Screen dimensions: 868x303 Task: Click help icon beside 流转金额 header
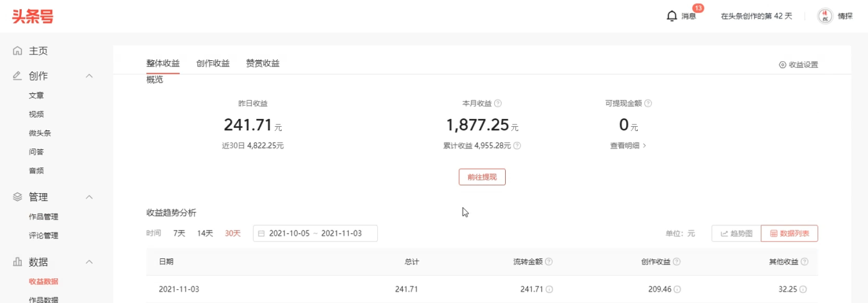point(549,262)
